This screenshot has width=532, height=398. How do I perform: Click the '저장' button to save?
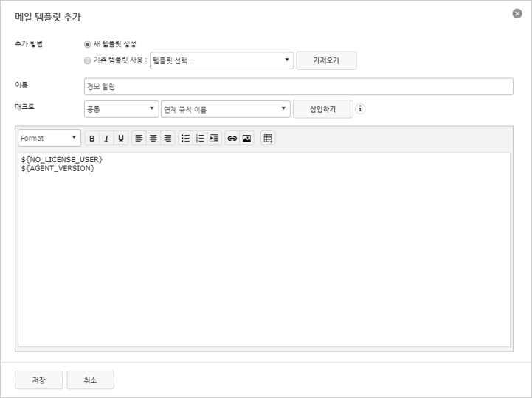(x=38, y=380)
